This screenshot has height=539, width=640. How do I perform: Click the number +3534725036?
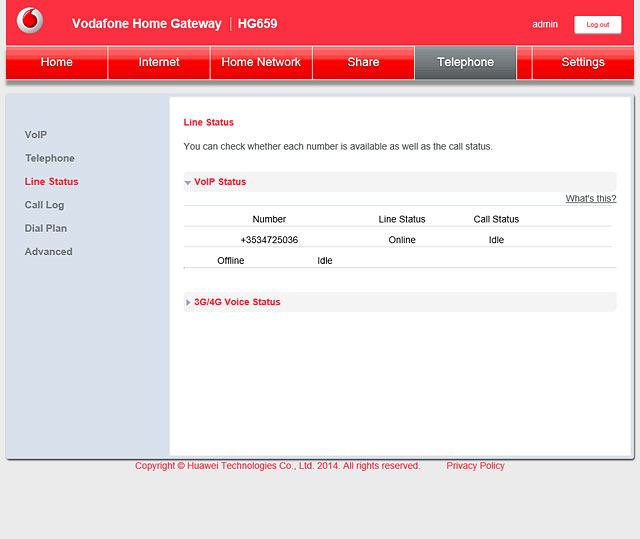pyautogui.click(x=269, y=240)
